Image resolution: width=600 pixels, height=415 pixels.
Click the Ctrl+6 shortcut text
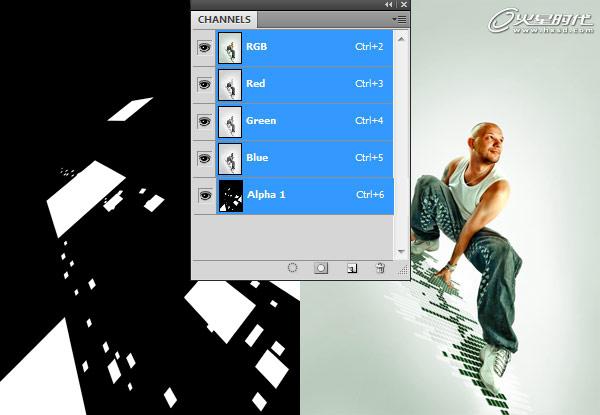pyautogui.click(x=370, y=195)
